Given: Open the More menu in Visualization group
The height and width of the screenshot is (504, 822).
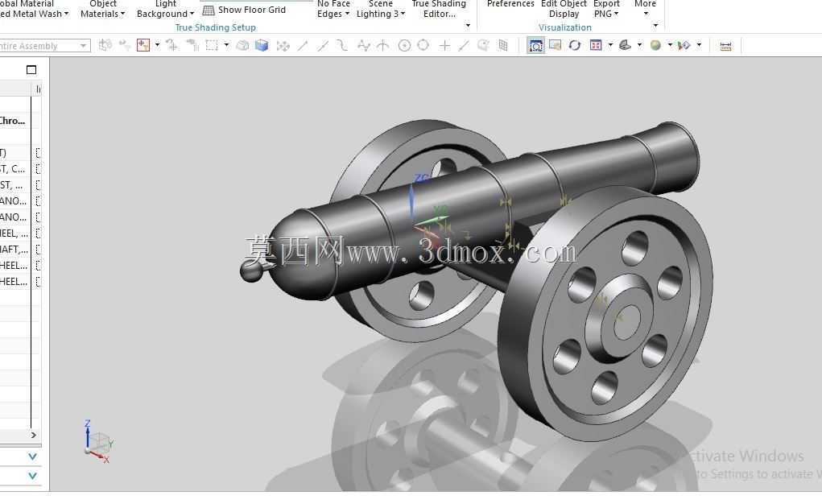Looking at the screenshot, I should (646, 7).
